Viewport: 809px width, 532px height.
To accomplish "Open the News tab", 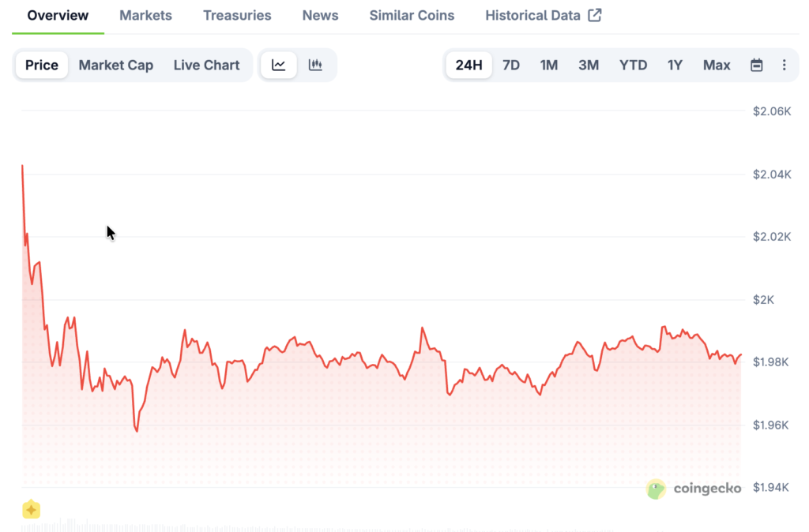I will coord(320,15).
